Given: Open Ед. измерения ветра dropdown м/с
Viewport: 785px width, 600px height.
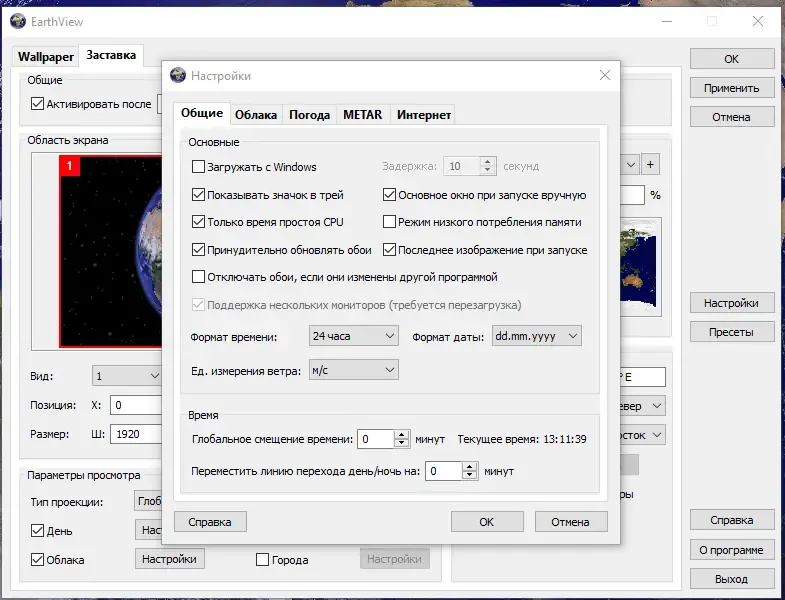Looking at the screenshot, I should [x=353, y=370].
